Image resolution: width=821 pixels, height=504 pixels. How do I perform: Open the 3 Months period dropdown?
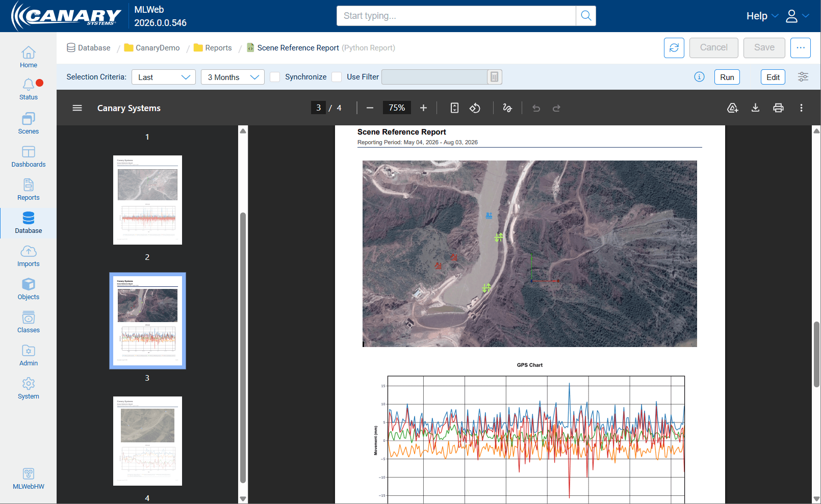click(x=233, y=77)
